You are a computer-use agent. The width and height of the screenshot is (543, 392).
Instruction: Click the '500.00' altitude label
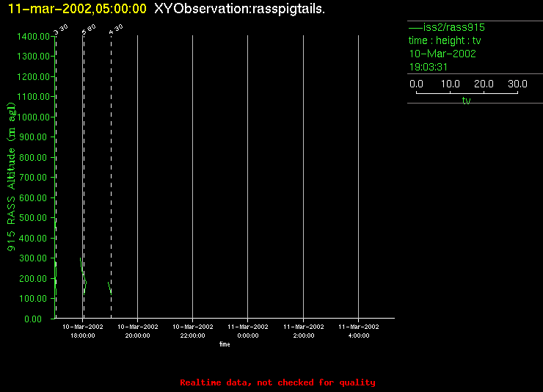tap(33, 218)
